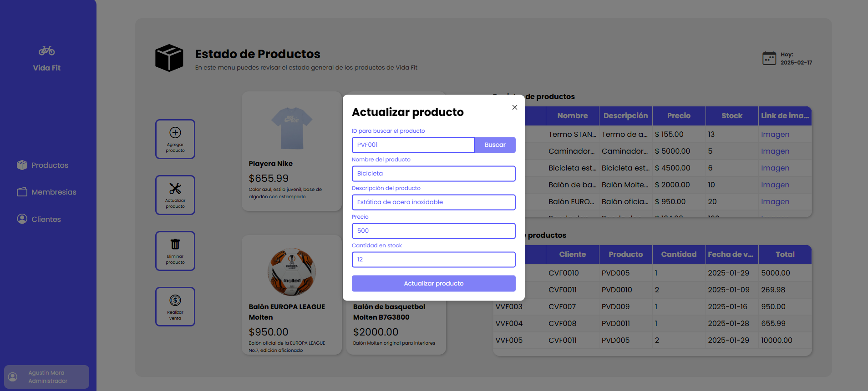Submit the Actualizar producto button

pos(434,283)
